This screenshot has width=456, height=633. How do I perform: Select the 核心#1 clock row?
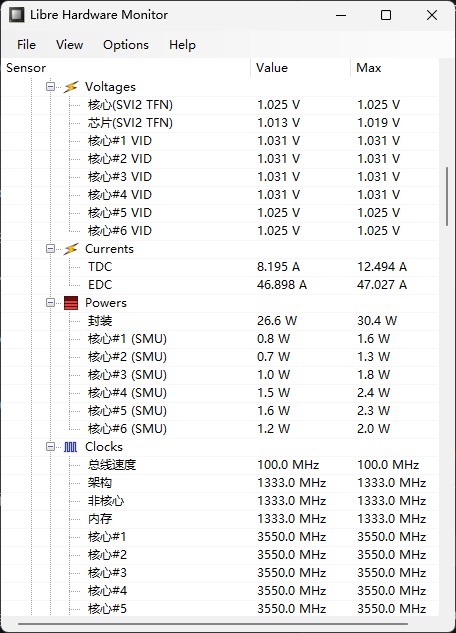click(220, 537)
